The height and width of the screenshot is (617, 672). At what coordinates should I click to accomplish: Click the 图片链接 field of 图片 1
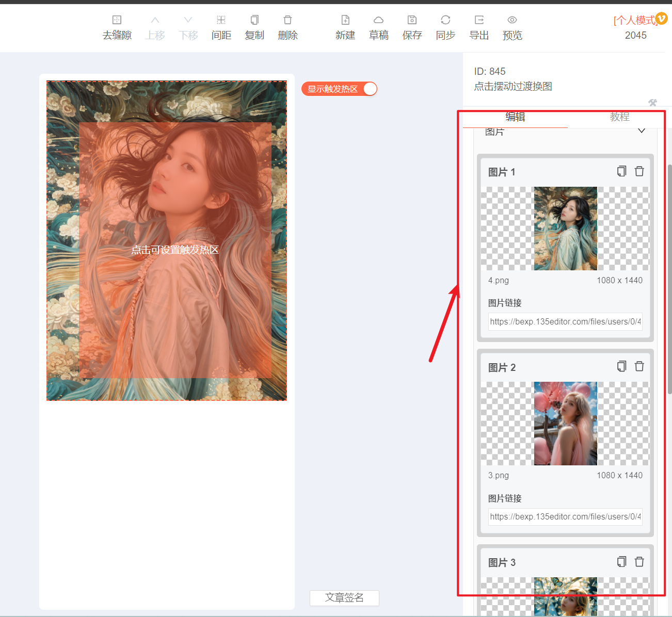565,321
